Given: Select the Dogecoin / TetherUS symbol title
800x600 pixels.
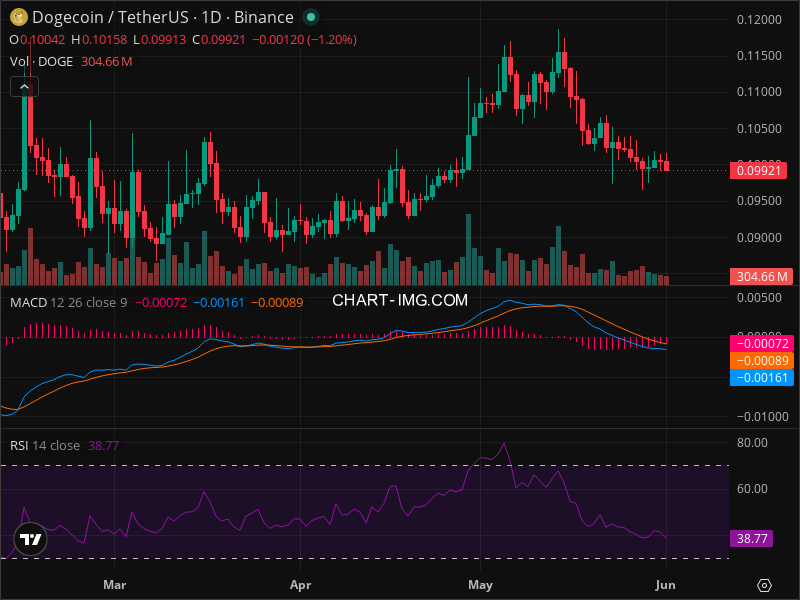Looking at the screenshot, I should (x=110, y=18).
